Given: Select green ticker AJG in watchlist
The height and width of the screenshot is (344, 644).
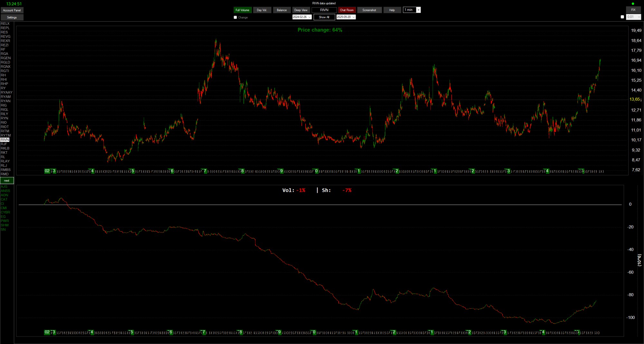Looking at the screenshot, I should tap(4, 187).
